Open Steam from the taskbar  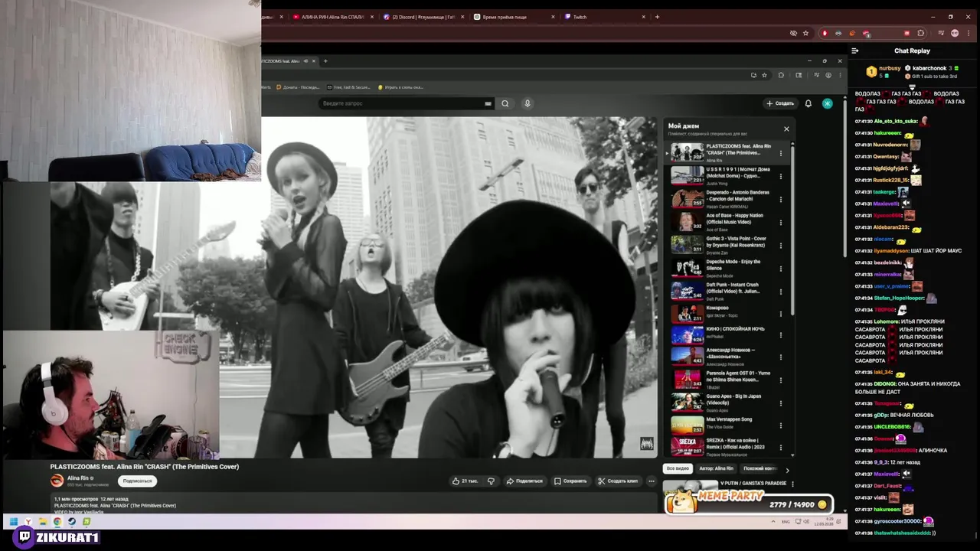pos(72,522)
